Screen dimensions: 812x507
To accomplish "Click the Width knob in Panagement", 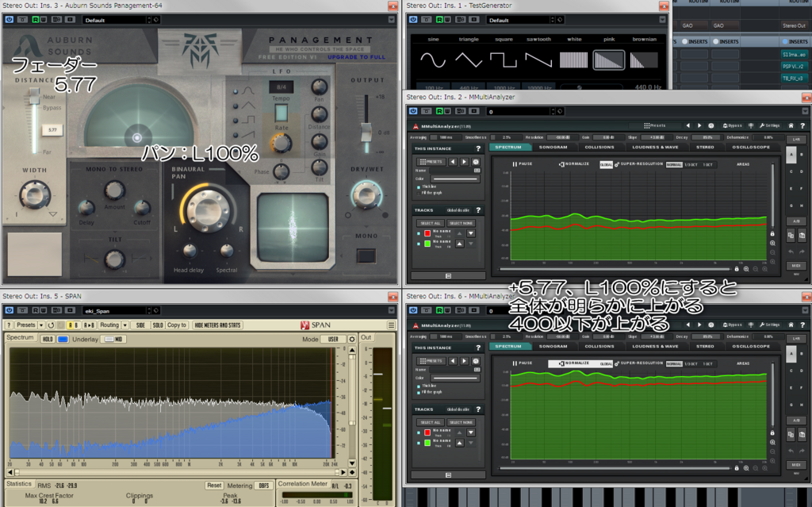I will click(x=35, y=195).
